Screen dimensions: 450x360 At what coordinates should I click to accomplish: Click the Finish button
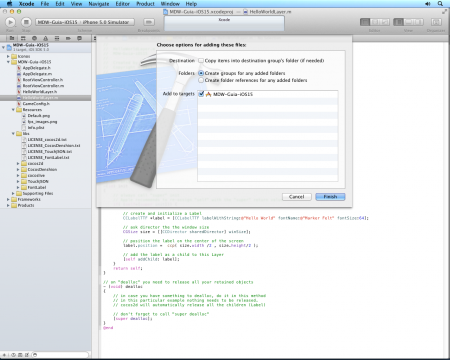pyautogui.click(x=330, y=197)
